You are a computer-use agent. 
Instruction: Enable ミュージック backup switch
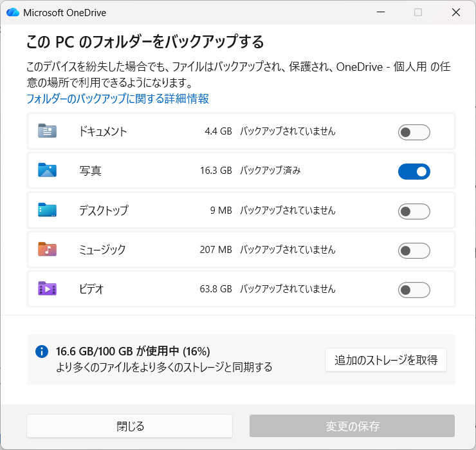click(414, 250)
